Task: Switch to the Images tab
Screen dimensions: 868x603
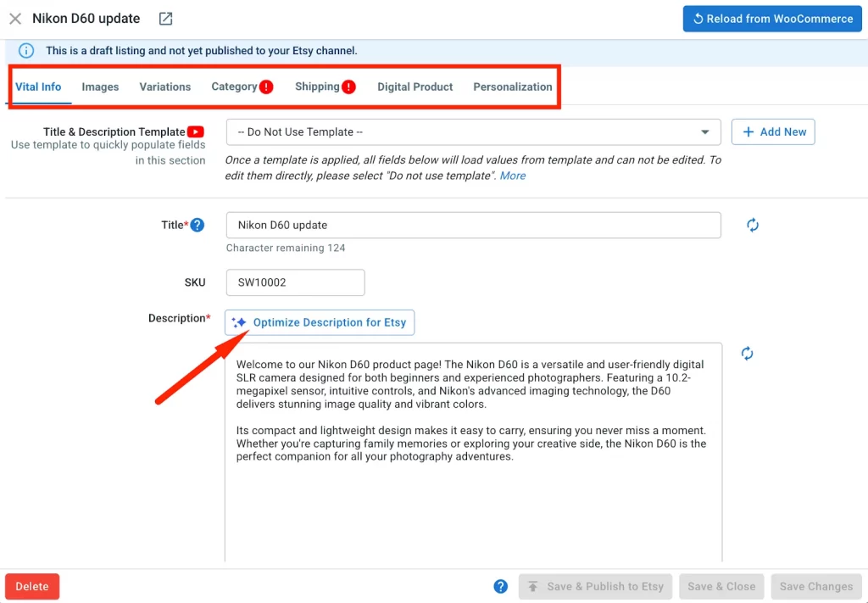Action: pos(99,87)
